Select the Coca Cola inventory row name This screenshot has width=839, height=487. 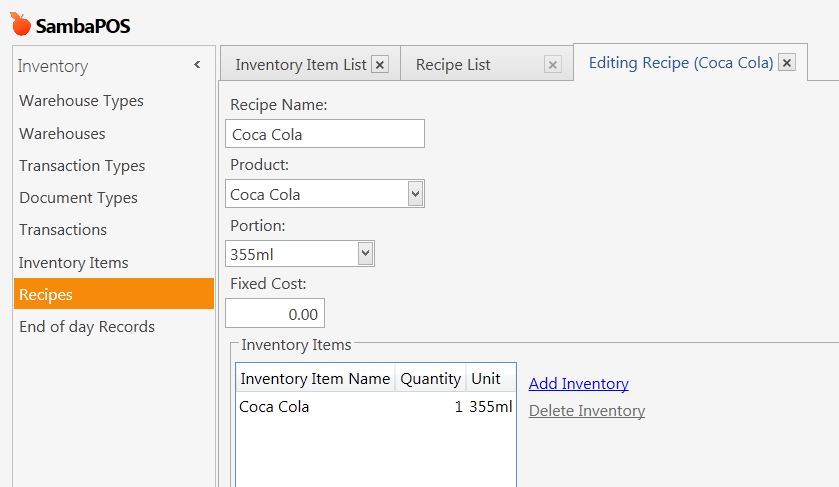pyautogui.click(x=274, y=407)
